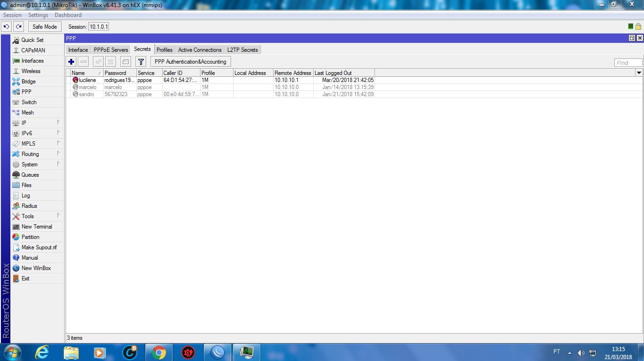Toggle Safe Mode
This screenshot has width=644, height=361.
click(45, 27)
